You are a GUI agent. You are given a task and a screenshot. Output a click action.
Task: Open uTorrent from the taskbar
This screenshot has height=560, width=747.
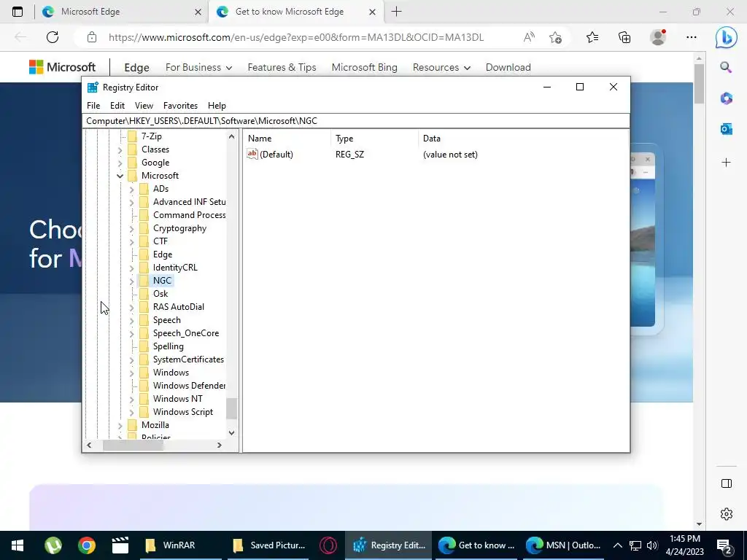[x=53, y=545]
